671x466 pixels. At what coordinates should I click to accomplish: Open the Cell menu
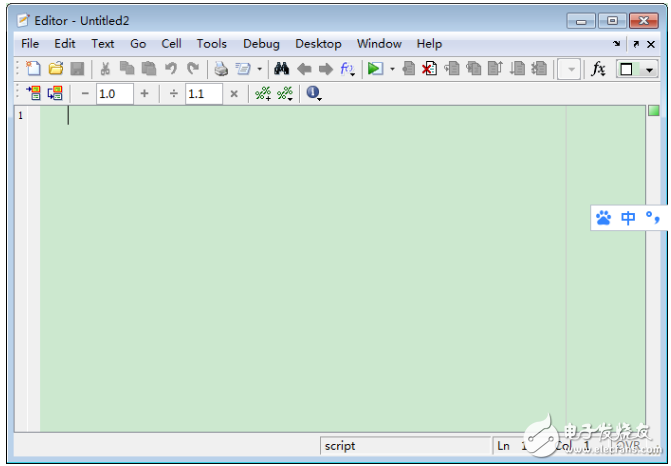point(171,44)
